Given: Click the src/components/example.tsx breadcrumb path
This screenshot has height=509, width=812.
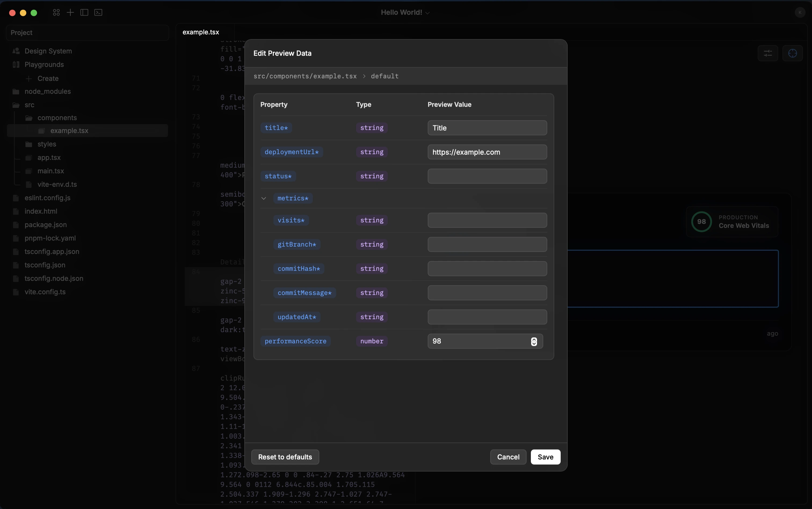Looking at the screenshot, I should (305, 76).
